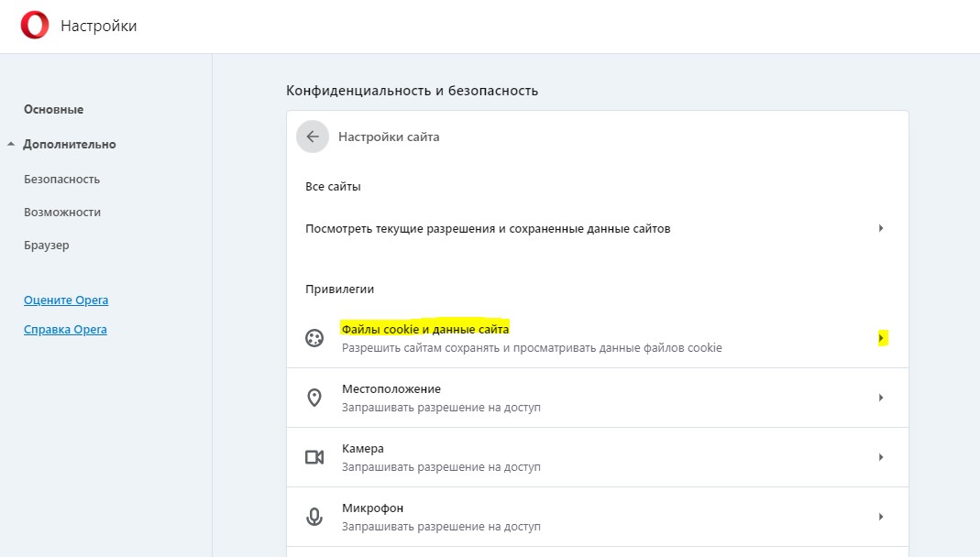Expand the Камера row arrow

tap(880, 457)
